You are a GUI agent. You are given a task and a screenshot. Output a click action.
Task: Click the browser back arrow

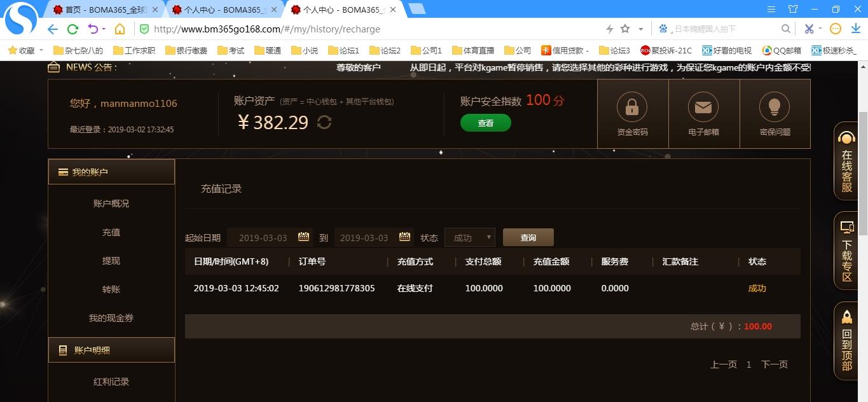pyautogui.click(x=53, y=29)
